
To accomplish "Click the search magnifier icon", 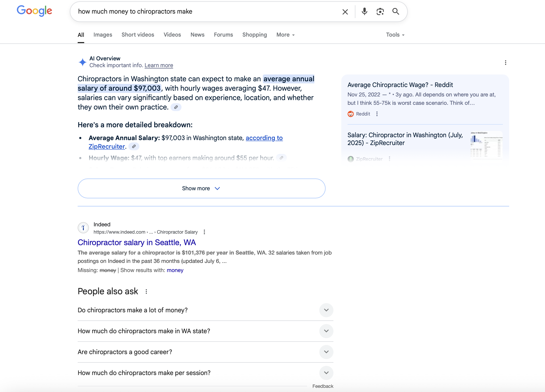I will click(396, 11).
